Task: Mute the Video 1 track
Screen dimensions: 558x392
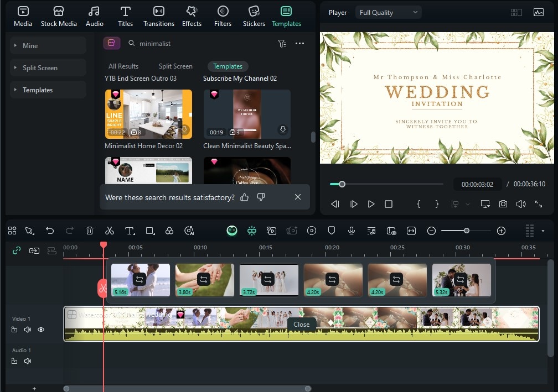Action: (x=28, y=330)
